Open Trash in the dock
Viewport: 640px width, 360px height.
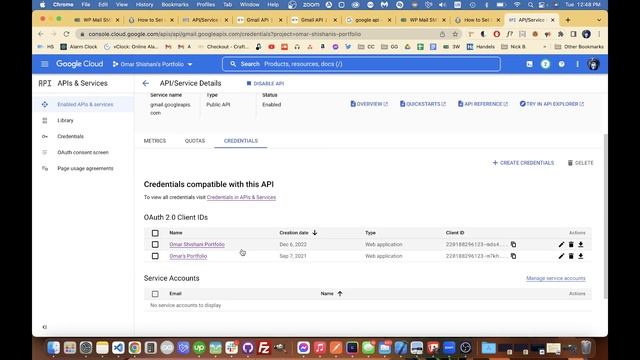pyautogui.click(x=586, y=348)
